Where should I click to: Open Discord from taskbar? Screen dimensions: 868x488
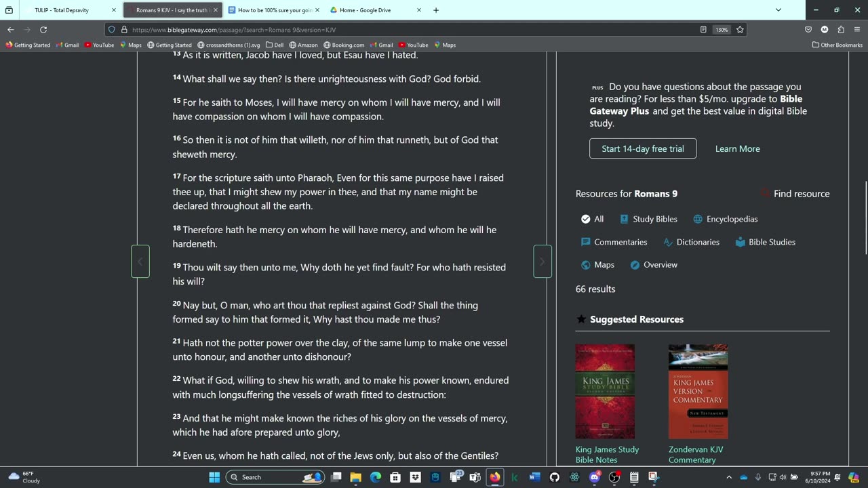click(x=595, y=477)
